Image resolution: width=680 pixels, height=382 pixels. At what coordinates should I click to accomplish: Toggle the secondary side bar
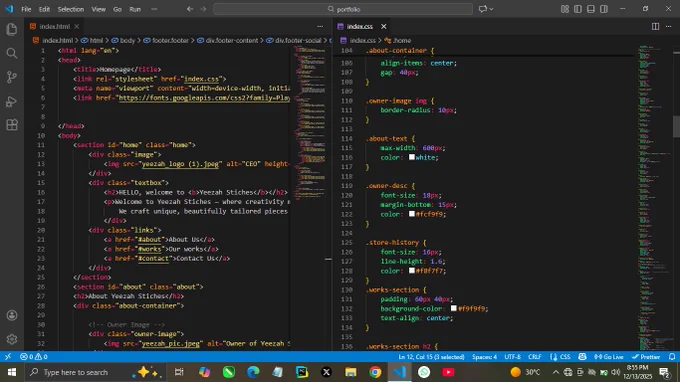604,9
